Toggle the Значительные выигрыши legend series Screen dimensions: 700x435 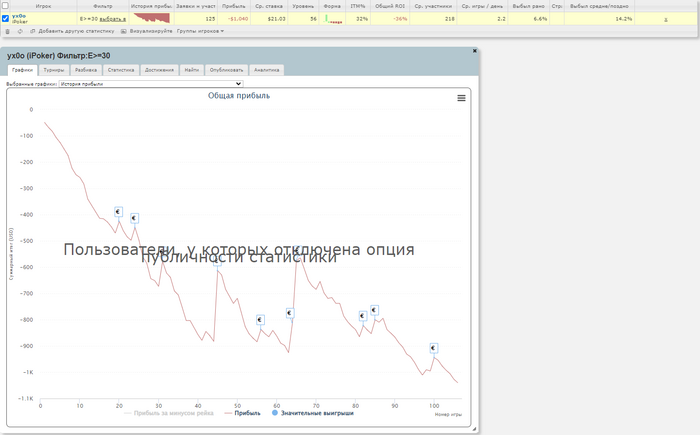coord(312,413)
